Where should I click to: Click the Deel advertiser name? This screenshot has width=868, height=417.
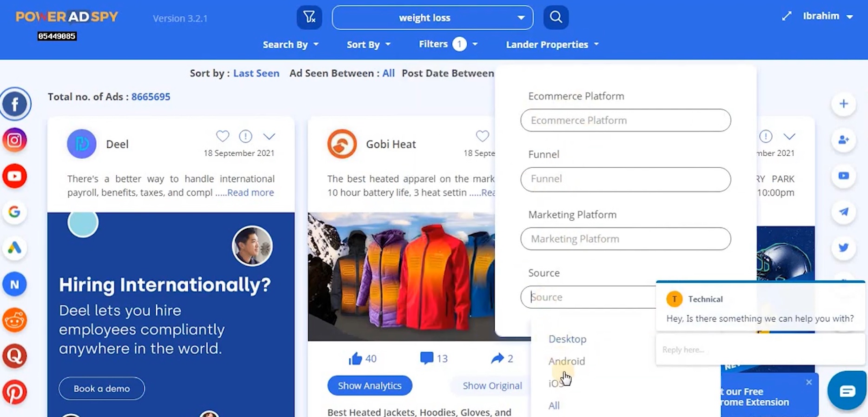tap(117, 145)
